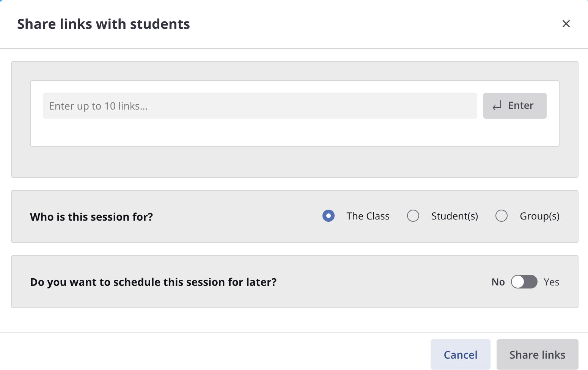The image size is (588, 370).
Task: Click the Share links with students dialog title
Action: [103, 24]
